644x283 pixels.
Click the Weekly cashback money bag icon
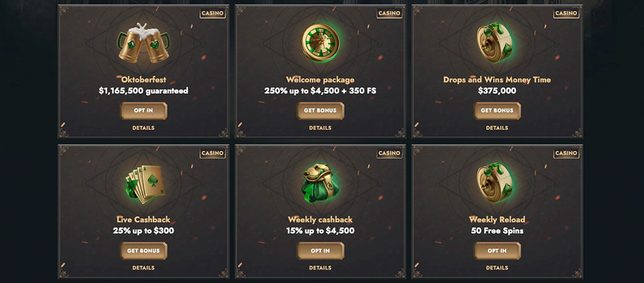pyautogui.click(x=320, y=184)
